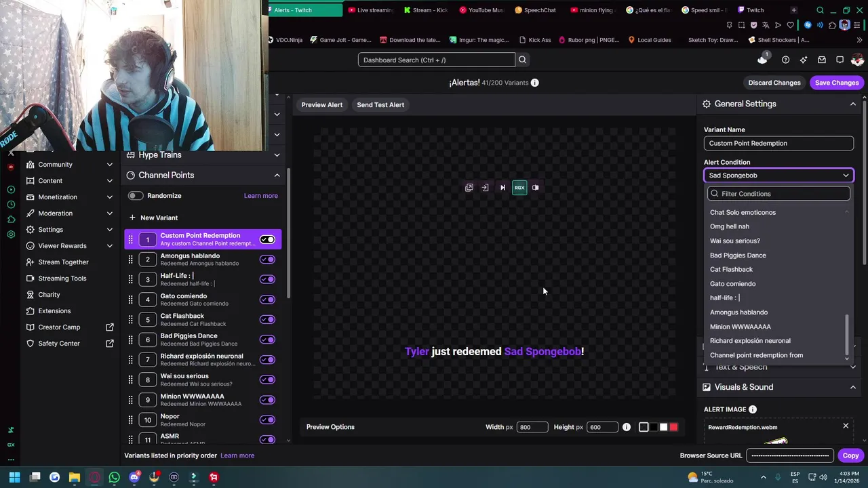Screen dimensions: 868x488
Task: Toggle the Cat Flashback variant switch
Action: coord(267,319)
